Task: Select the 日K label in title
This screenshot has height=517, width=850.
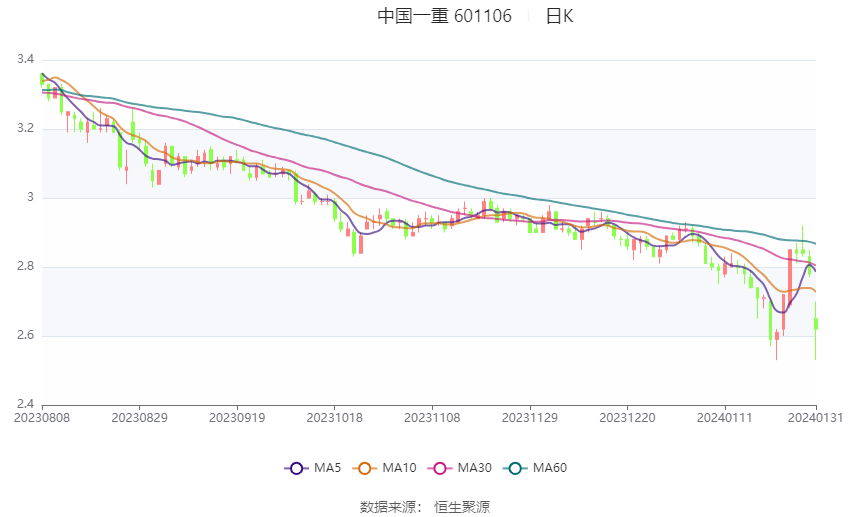Action: tap(559, 16)
